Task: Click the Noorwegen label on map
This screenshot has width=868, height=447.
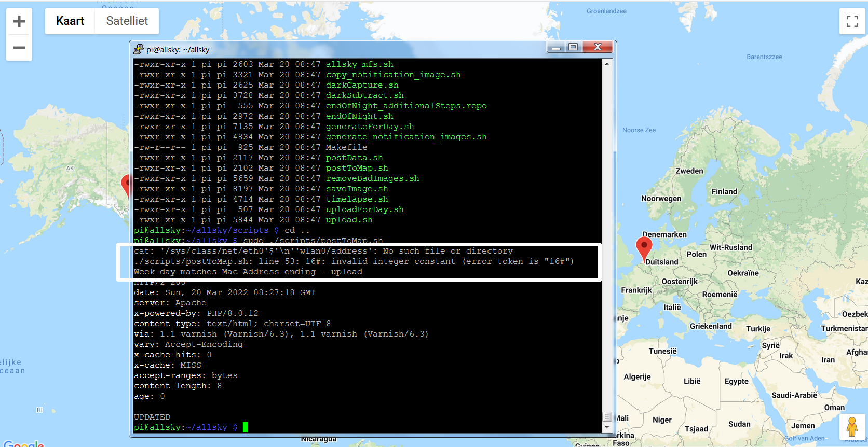Action: pyautogui.click(x=661, y=199)
